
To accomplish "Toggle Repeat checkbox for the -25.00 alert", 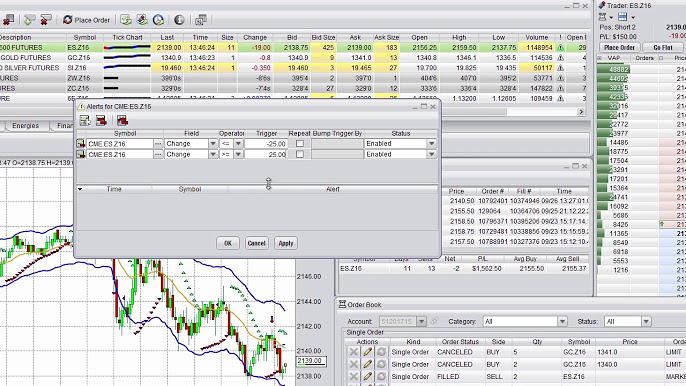I will coord(300,144).
